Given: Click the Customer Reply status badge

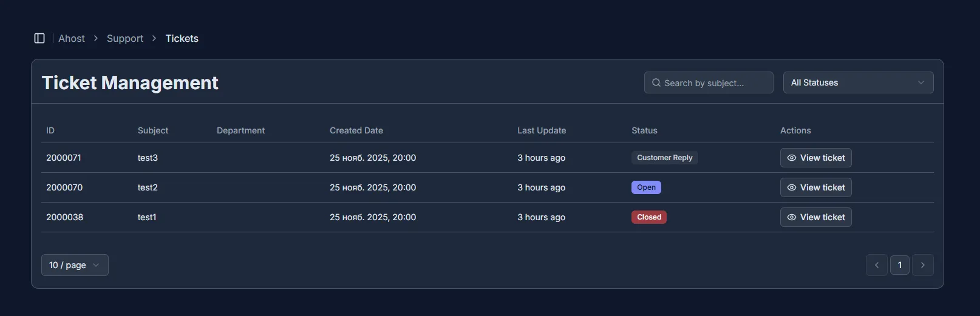Looking at the screenshot, I should 664,158.
